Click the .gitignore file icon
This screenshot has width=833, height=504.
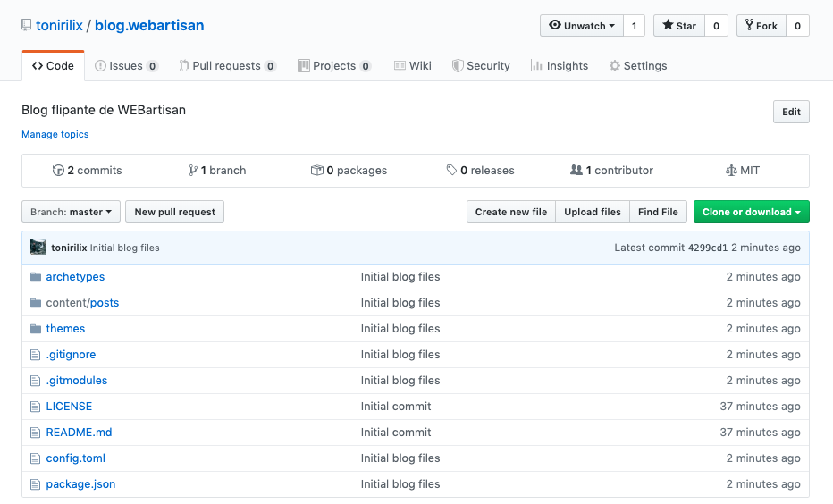(35, 355)
